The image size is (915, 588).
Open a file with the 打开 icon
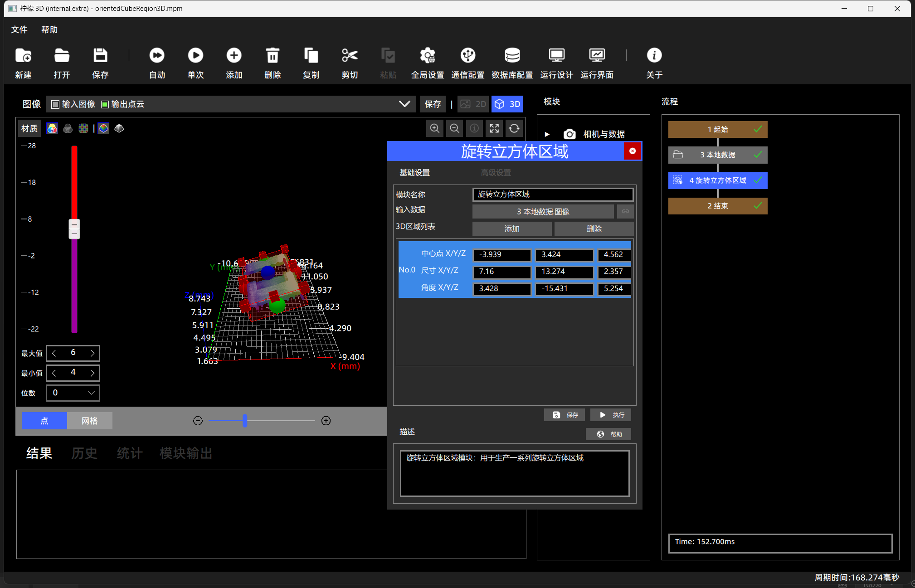(x=62, y=56)
